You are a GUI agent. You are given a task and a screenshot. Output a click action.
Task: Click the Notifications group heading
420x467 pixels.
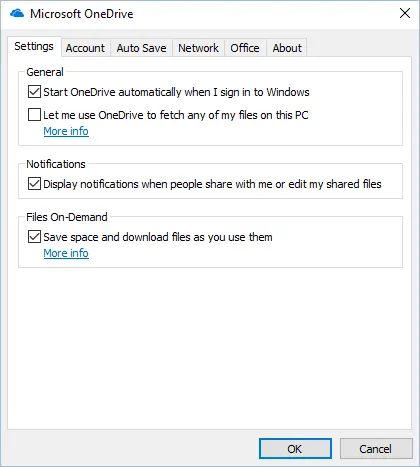click(56, 164)
